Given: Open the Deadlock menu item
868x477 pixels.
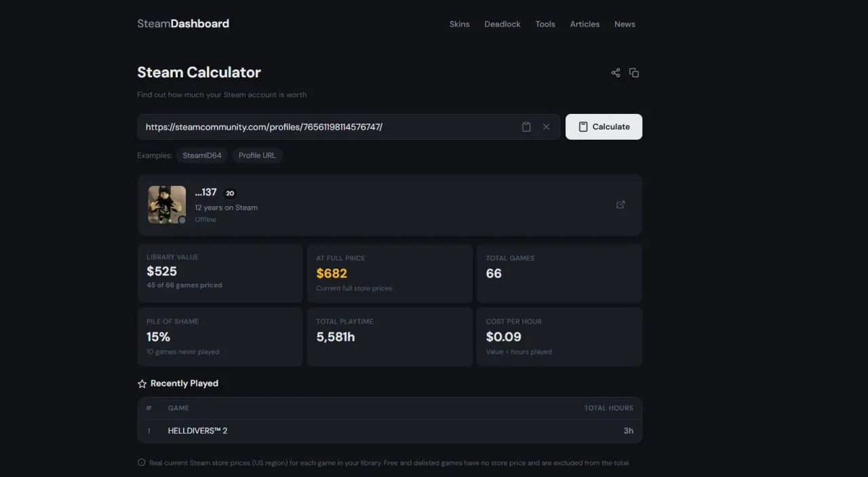Looking at the screenshot, I should (502, 24).
